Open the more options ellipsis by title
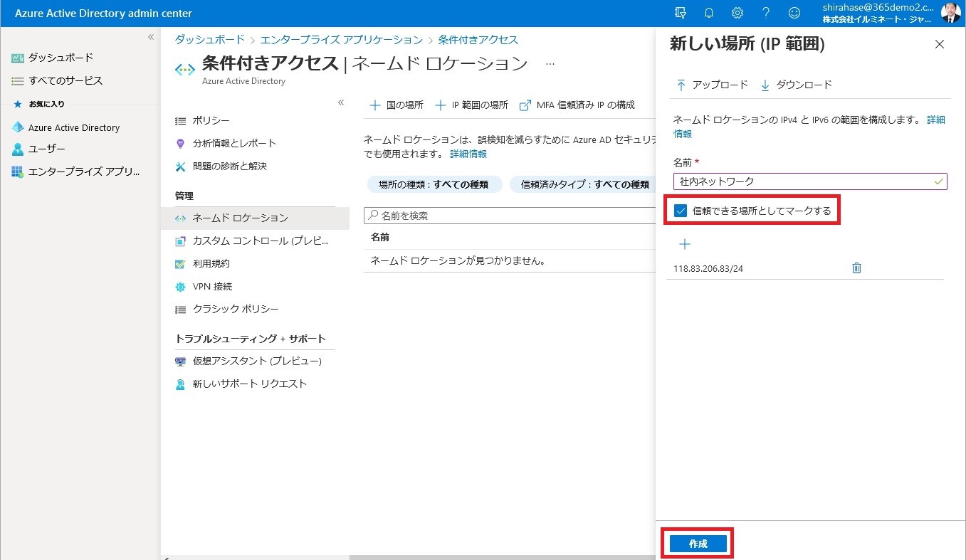Viewport: 966px width, 560px height. click(550, 63)
